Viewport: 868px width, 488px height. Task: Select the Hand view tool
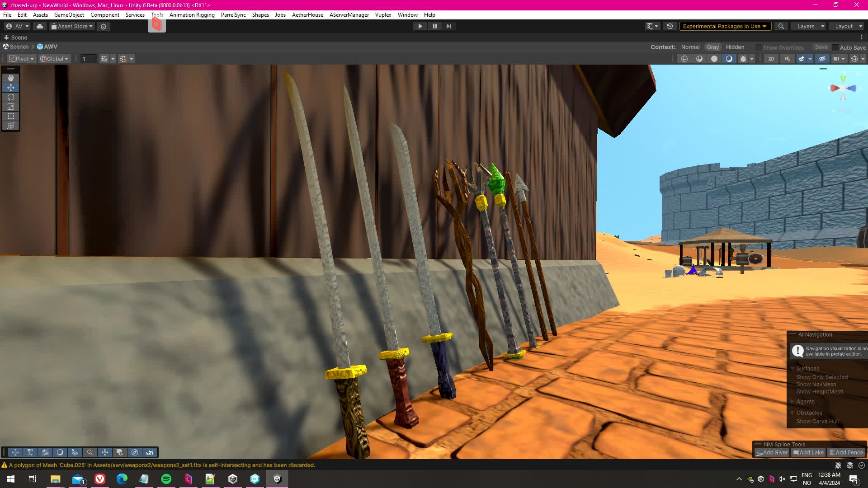click(x=11, y=78)
